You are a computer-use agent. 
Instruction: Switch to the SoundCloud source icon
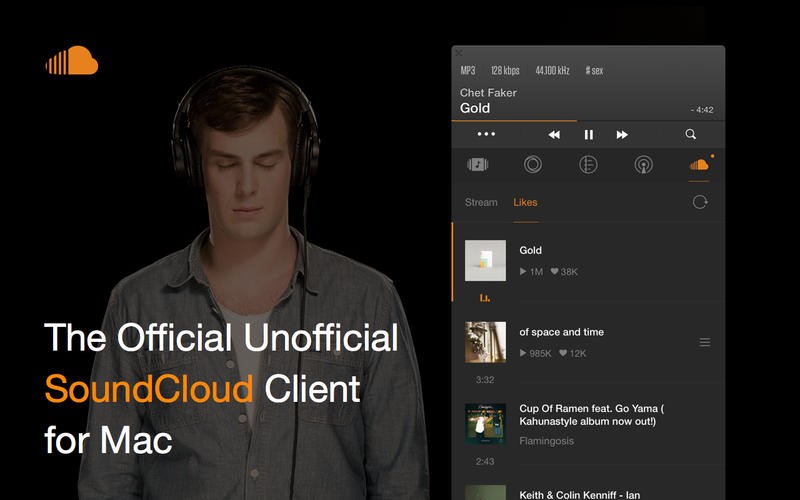coord(699,164)
